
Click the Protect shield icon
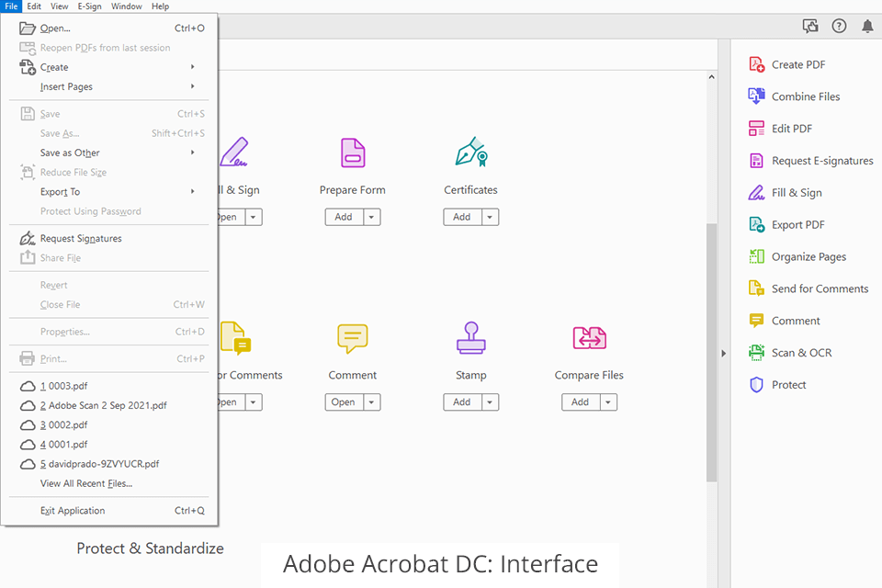[x=756, y=385]
